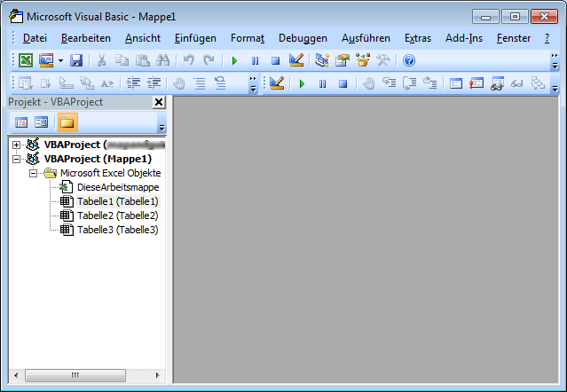
Task: Click the Quick Watch glasses icon
Action: [x=517, y=83]
